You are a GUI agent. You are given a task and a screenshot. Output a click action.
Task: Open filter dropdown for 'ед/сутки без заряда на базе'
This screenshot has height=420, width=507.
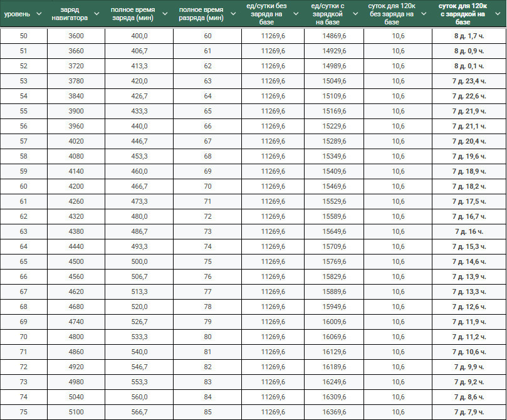point(296,14)
